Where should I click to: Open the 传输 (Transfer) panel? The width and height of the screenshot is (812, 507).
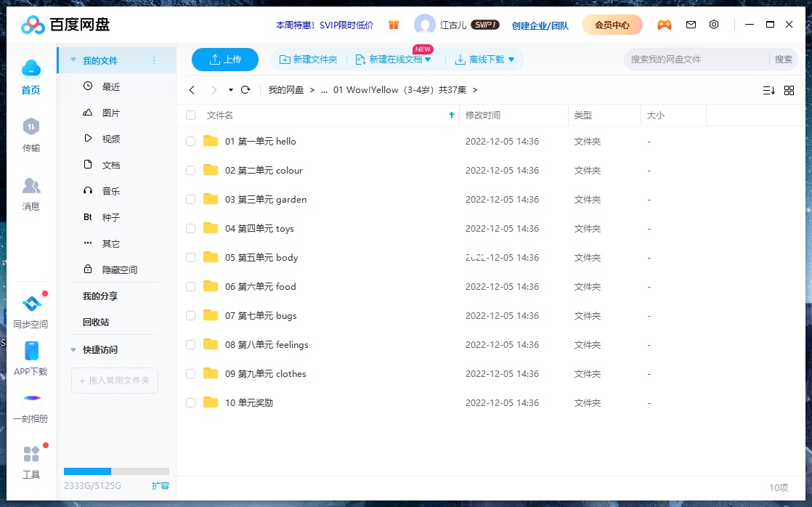31,133
